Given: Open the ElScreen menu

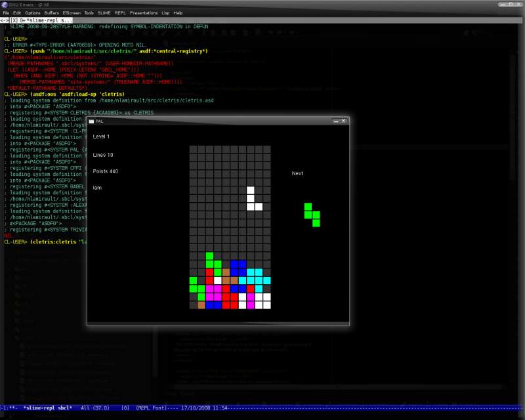Looking at the screenshot, I should click(72, 13).
